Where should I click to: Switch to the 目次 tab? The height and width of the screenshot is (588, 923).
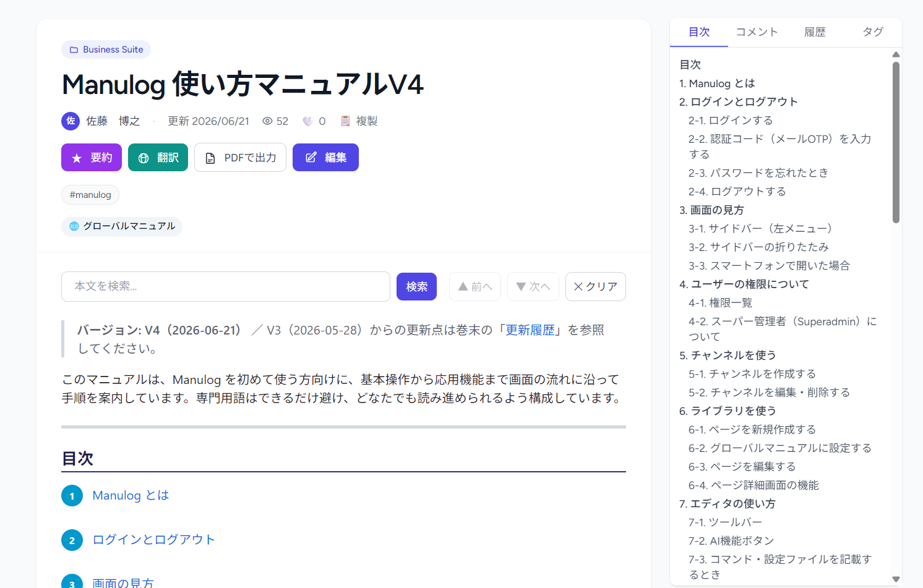(x=699, y=32)
